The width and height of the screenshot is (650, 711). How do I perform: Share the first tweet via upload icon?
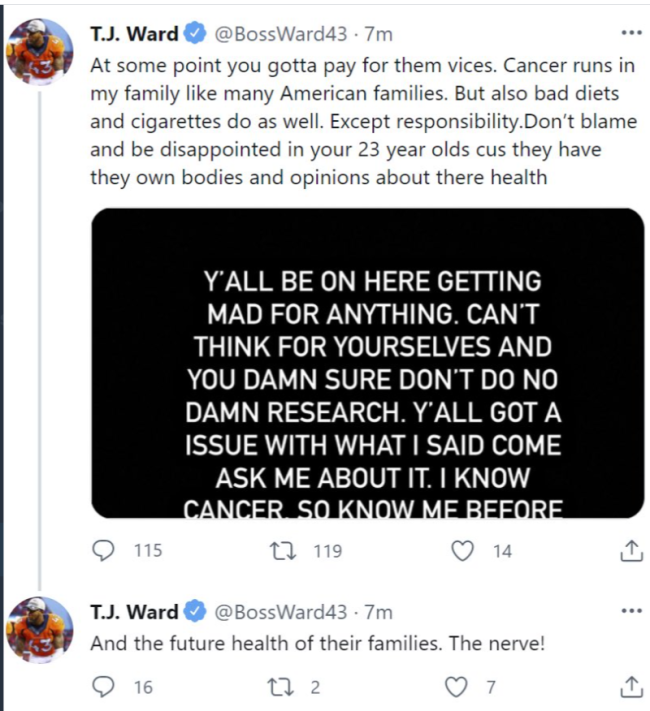point(631,551)
